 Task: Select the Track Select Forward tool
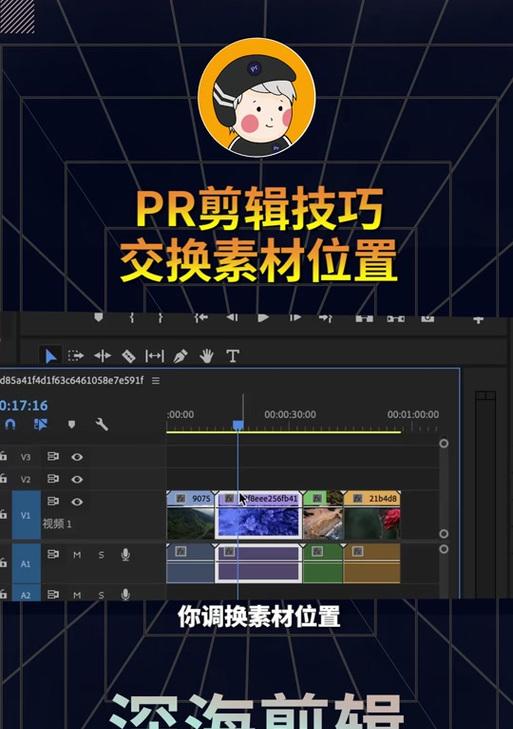coord(75,356)
